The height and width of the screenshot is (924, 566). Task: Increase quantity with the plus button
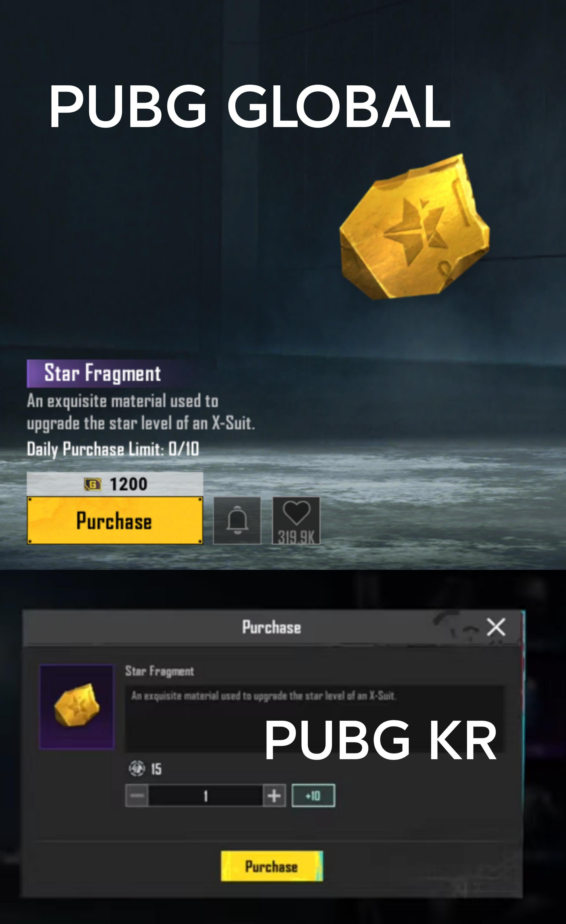(274, 795)
